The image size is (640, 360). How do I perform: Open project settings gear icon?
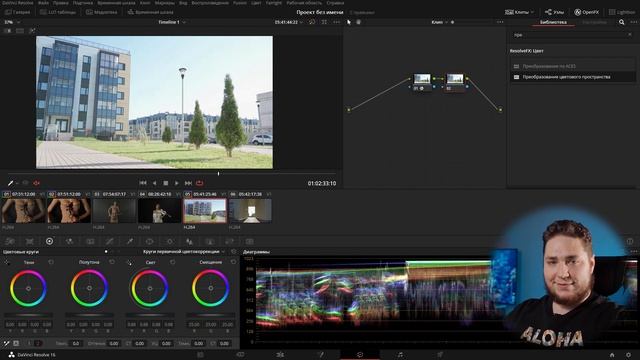pyautogui.click(x=629, y=355)
